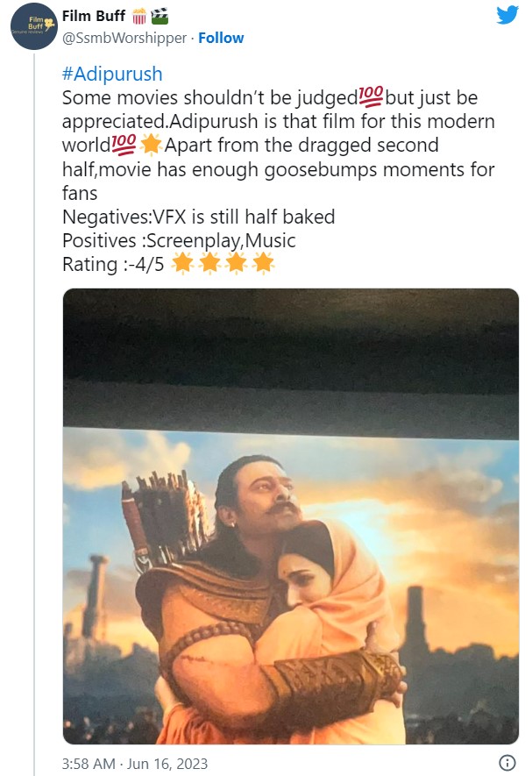532x776 pixels.
Task: Click the popcorn emoji beside Film Buff
Action: tap(140, 16)
